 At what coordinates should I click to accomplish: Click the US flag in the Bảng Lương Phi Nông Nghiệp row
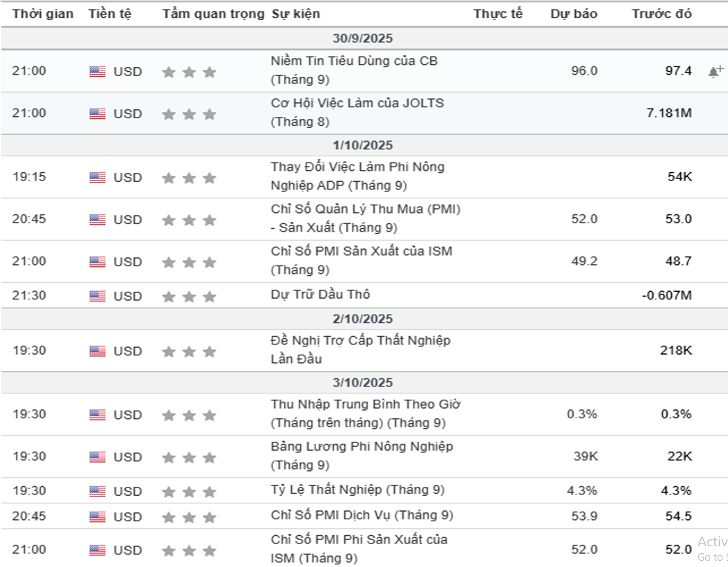click(97, 457)
